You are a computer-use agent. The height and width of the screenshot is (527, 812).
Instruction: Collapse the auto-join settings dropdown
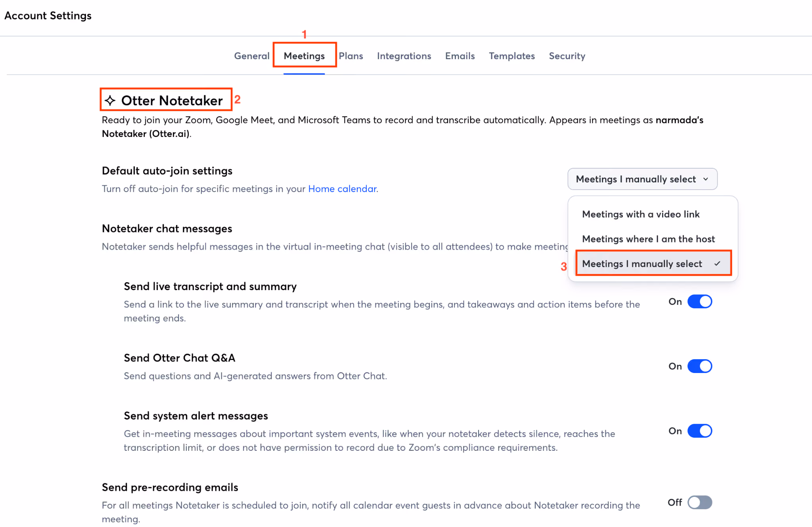(642, 179)
